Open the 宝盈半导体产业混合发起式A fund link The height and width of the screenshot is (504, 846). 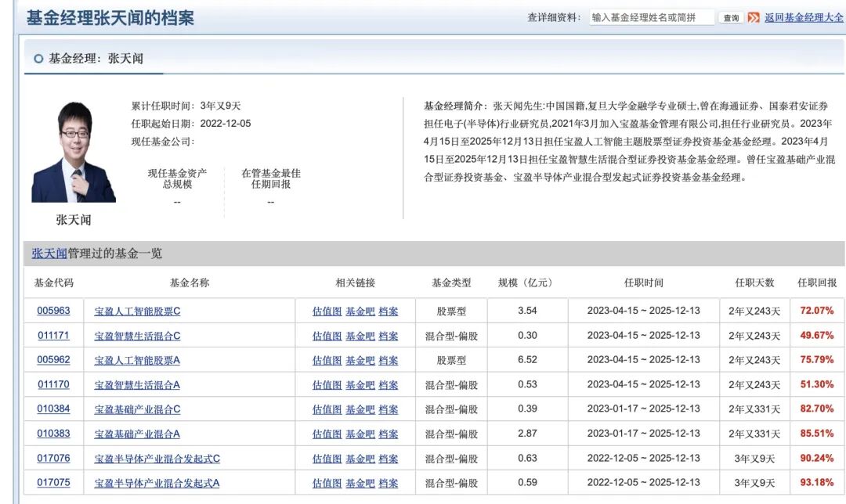pos(157,483)
